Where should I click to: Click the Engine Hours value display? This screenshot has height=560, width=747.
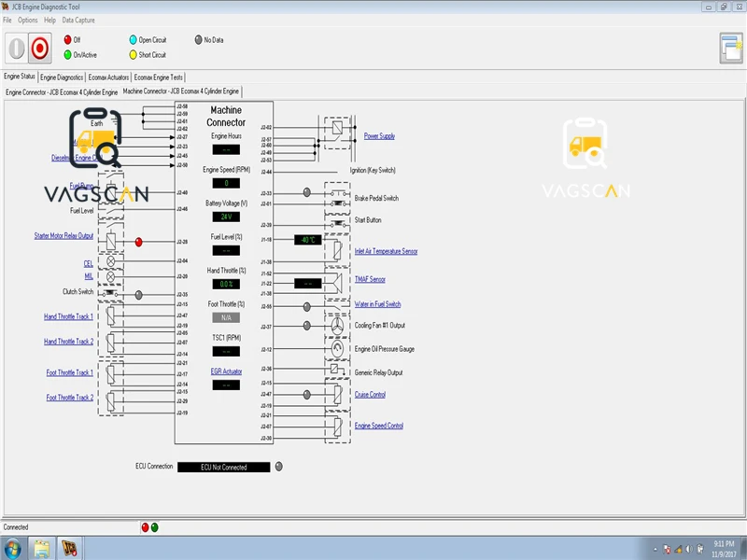click(226, 149)
